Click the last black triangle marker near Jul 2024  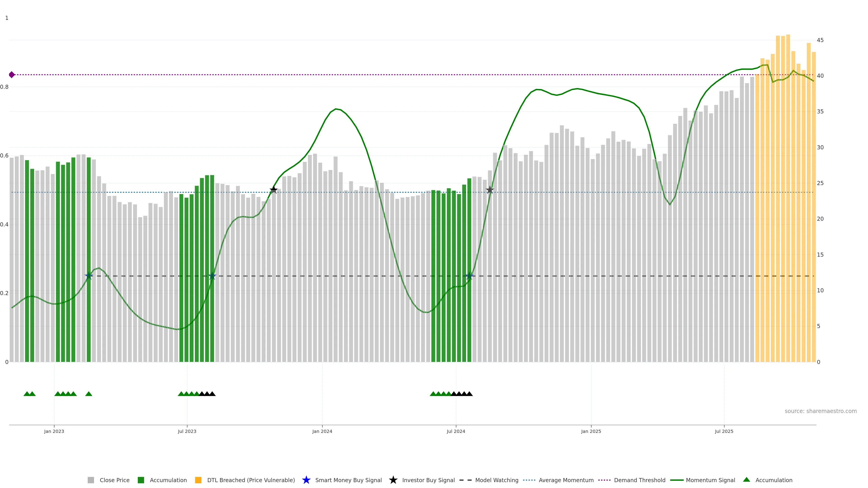(x=469, y=394)
